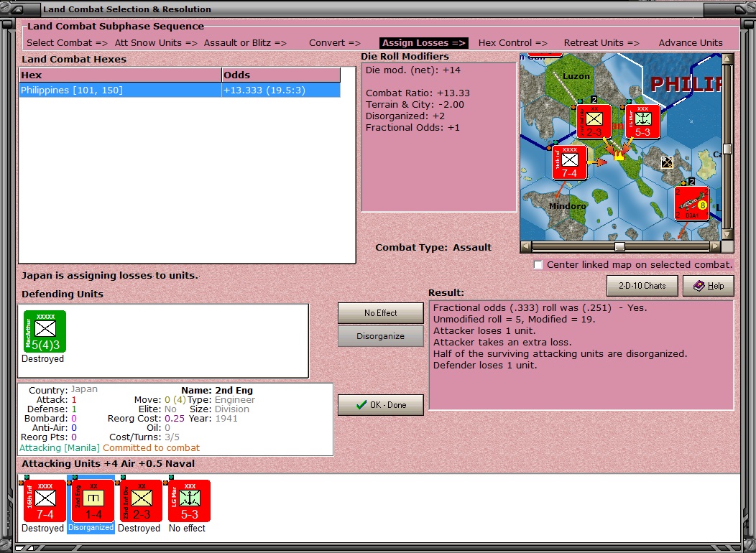Confirm with the OK - Done button
Viewport: 756px width, 553px height.
point(380,405)
